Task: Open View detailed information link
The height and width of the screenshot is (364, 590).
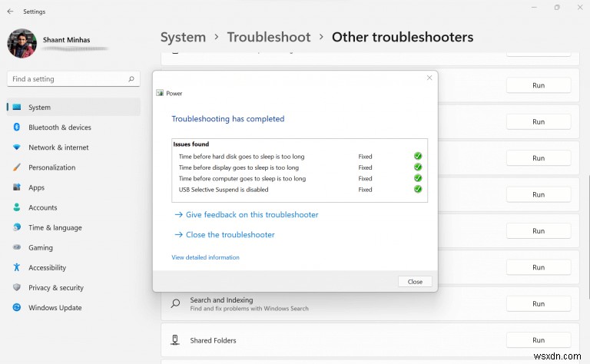Action: pos(205,257)
